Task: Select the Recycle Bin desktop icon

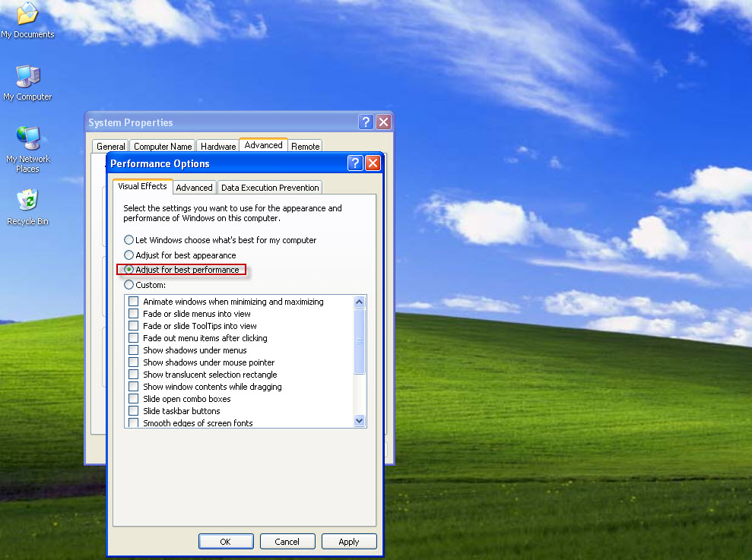Action: click(28, 207)
